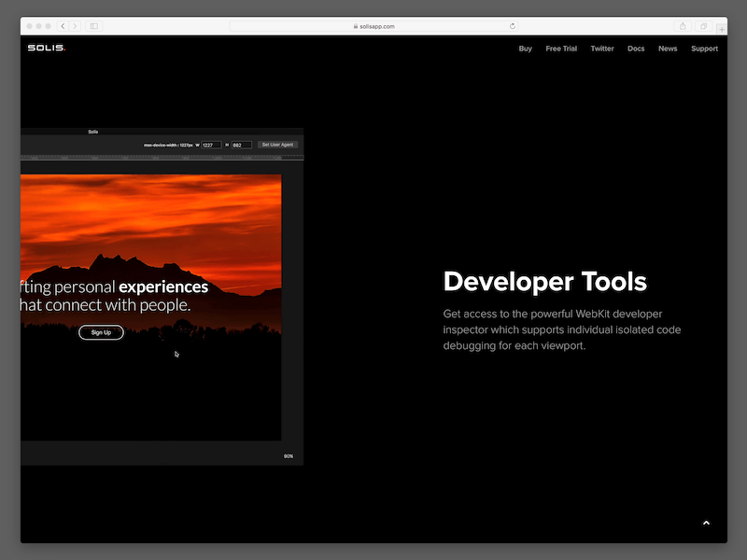
Task: Add a new tab with the plus button
Action: (722, 30)
